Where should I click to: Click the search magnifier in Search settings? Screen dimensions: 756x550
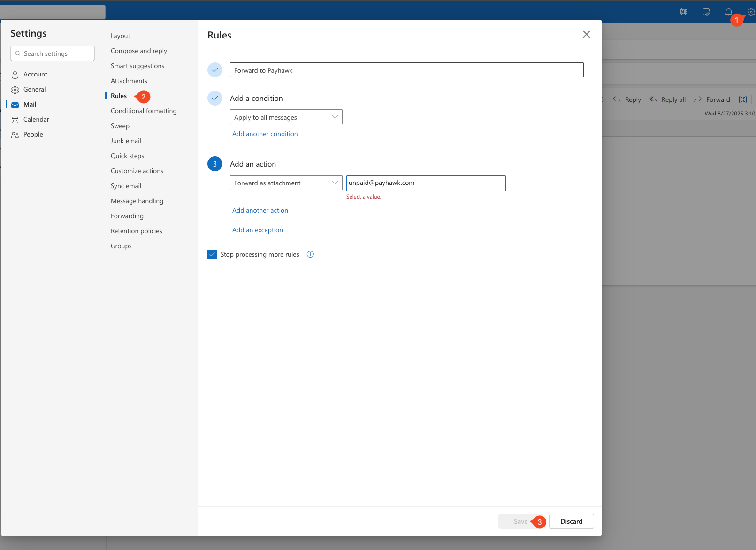pos(18,53)
